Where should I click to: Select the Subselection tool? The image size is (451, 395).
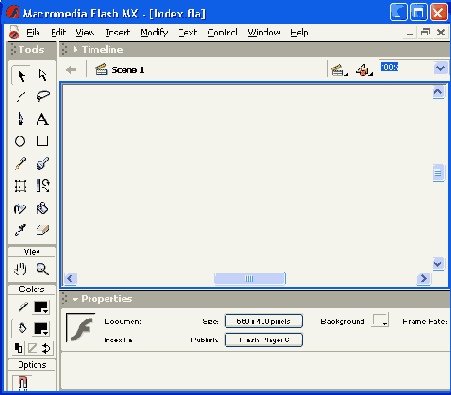pos(42,75)
